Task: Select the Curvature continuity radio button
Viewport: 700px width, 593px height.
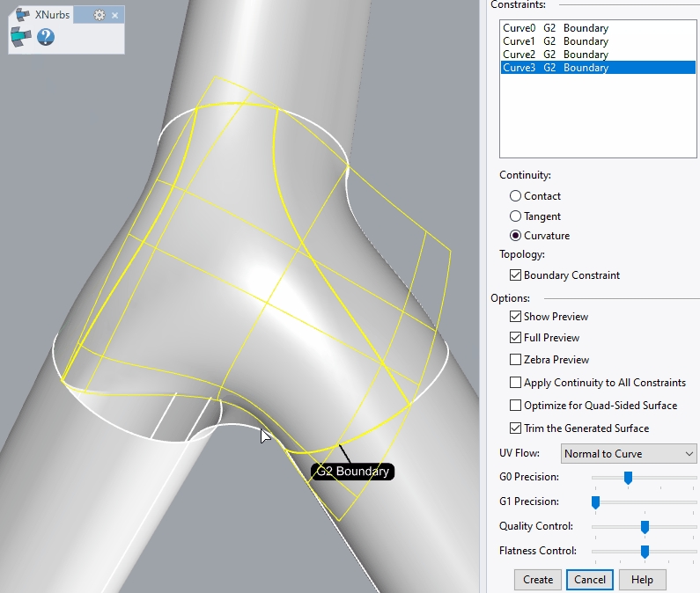Action: [516, 236]
